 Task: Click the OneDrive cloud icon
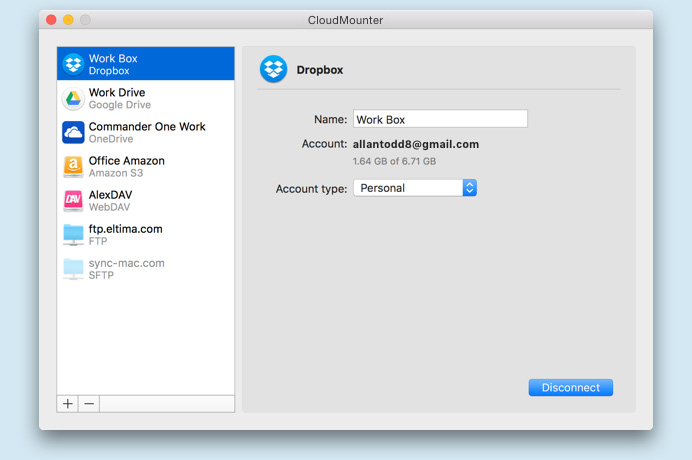(x=73, y=132)
